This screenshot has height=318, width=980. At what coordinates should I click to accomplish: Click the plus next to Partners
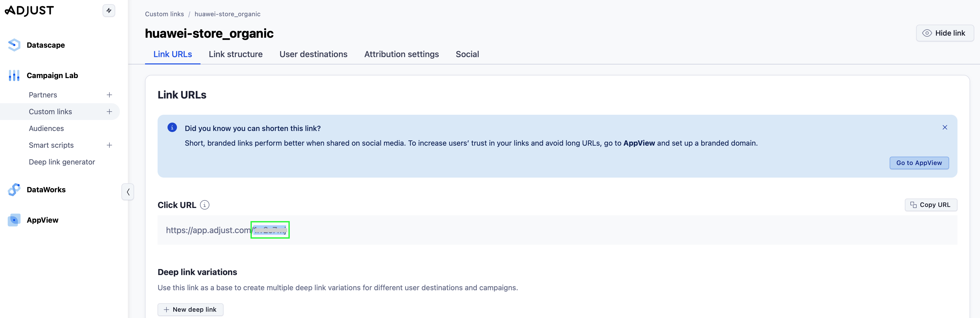(109, 95)
